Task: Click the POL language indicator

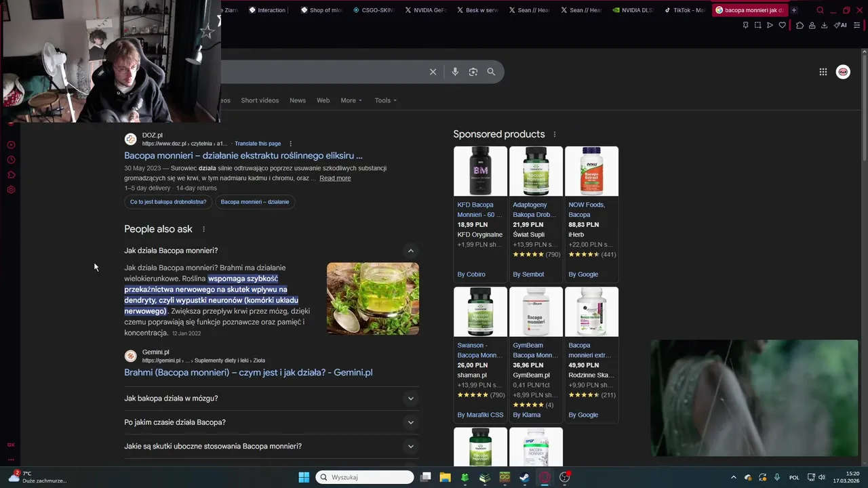Action: pos(794,477)
